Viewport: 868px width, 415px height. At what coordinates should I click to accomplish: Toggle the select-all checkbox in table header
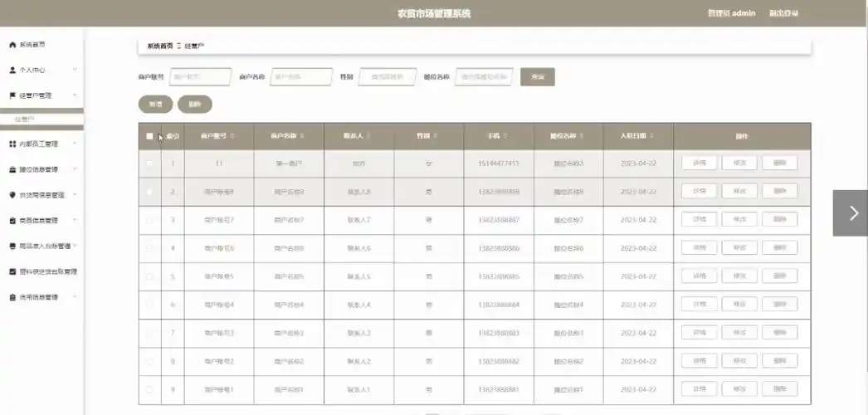click(x=149, y=136)
